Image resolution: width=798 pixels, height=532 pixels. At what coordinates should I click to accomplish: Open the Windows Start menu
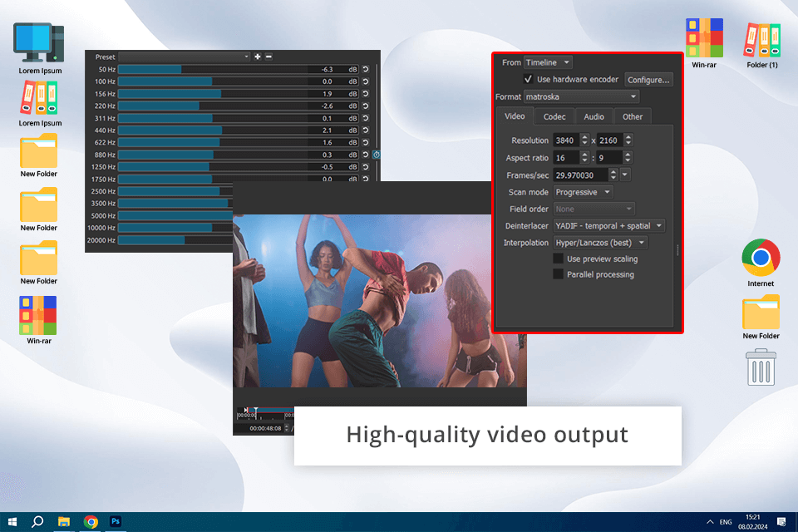tap(12, 522)
